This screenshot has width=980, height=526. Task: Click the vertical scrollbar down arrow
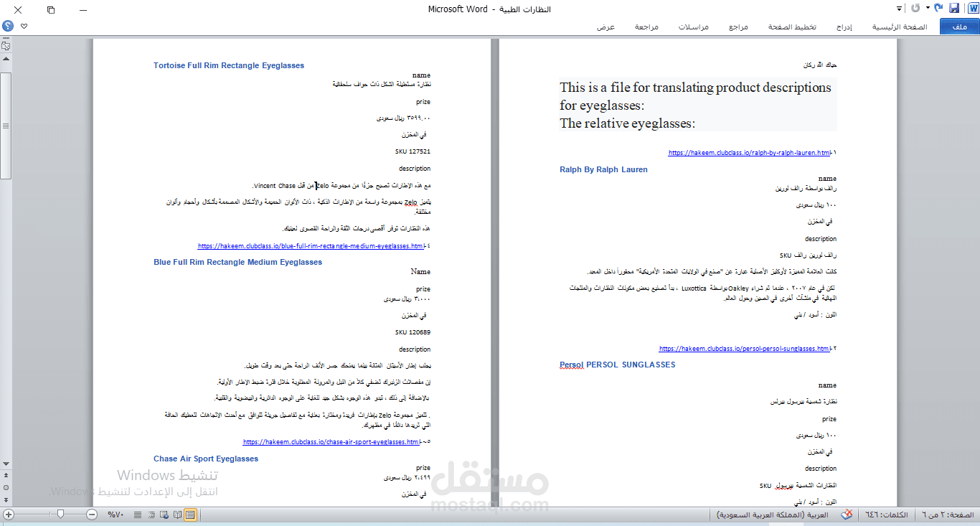[x=6, y=464]
